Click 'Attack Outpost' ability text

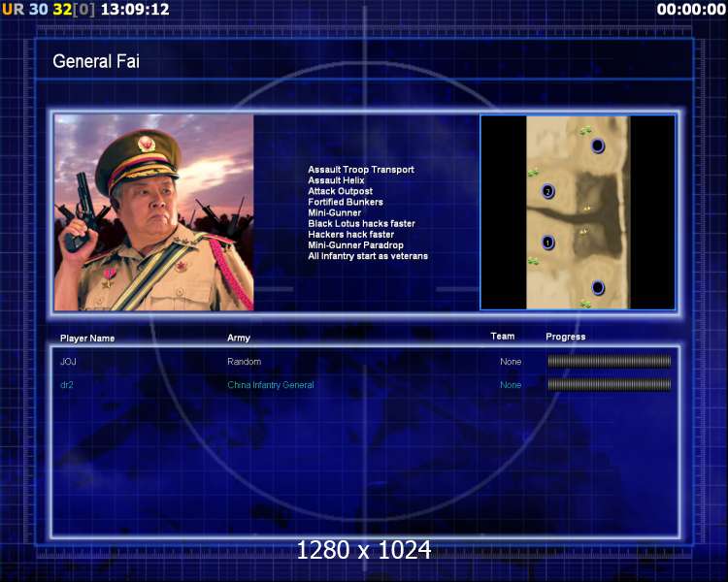click(x=340, y=191)
